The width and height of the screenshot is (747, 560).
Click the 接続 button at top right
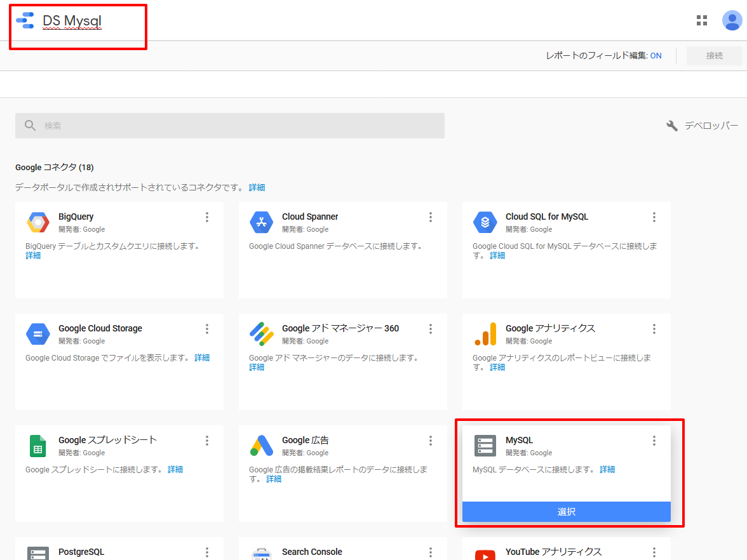click(x=714, y=56)
